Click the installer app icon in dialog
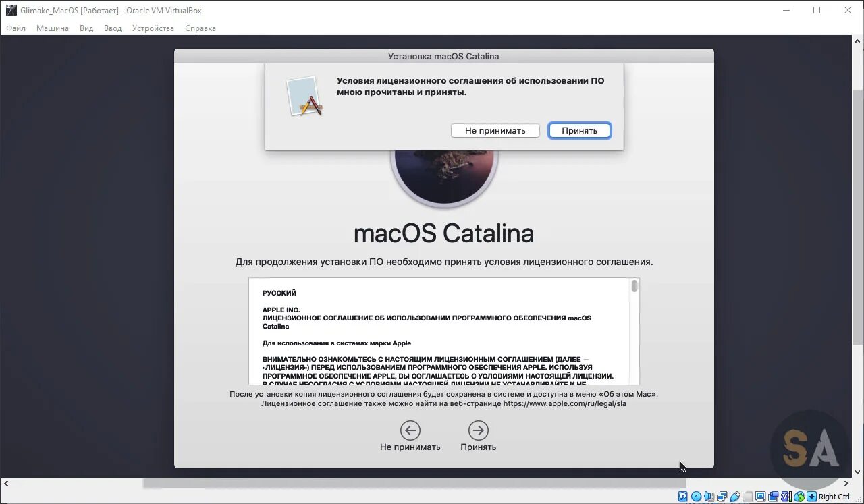864x504 pixels. pos(304,96)
